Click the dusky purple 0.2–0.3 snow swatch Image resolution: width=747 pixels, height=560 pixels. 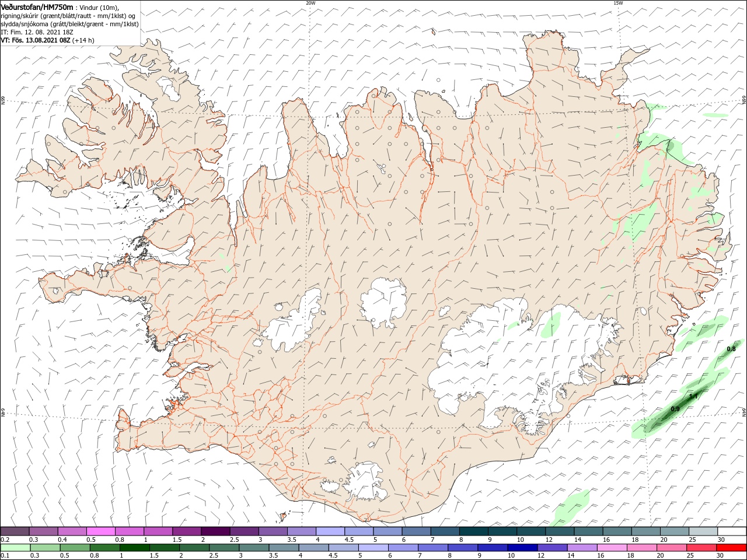(x=15, y=531)
